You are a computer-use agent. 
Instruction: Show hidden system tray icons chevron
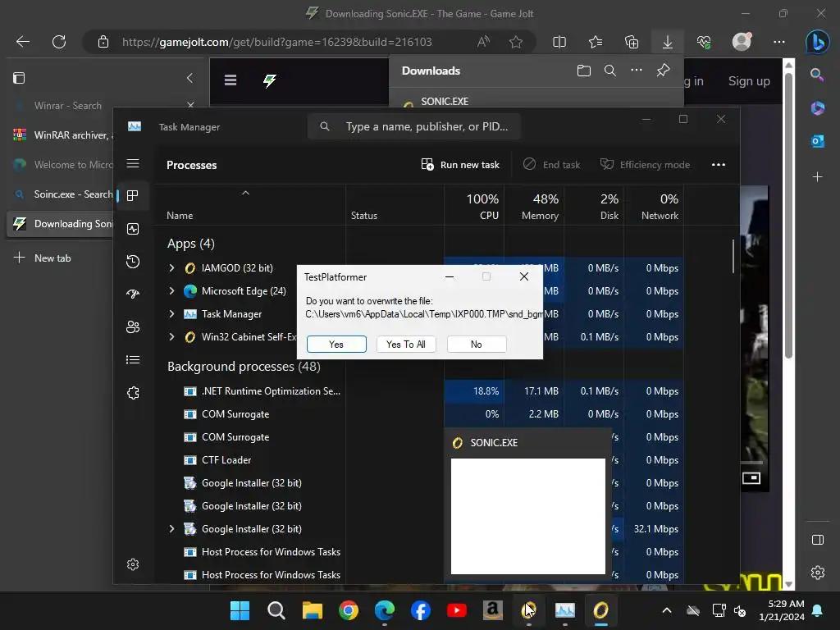point(666,610)
